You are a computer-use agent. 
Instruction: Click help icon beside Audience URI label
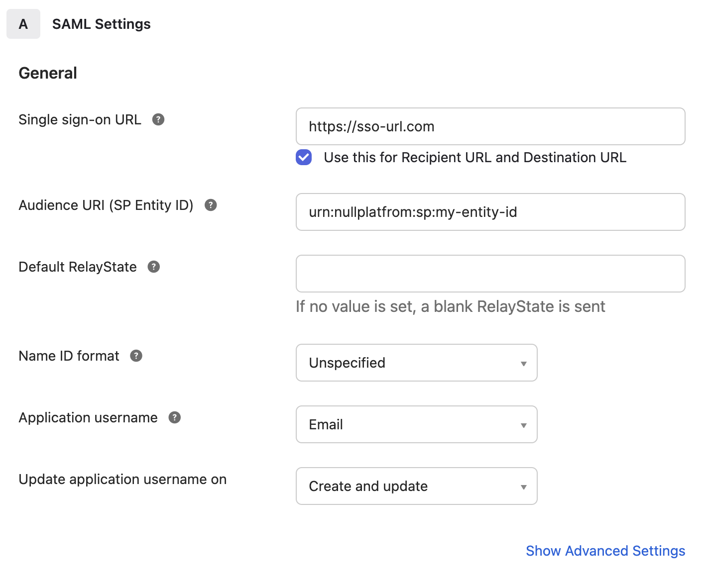tap(211, 205)
